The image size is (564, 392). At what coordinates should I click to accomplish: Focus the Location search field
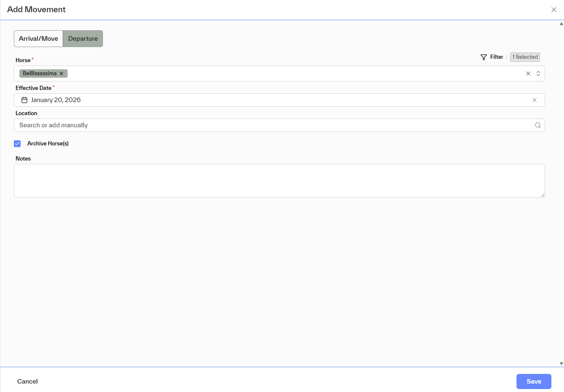[x=273, y=125]
